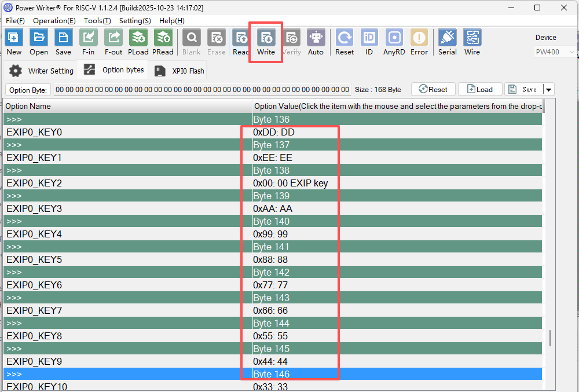Click the Option Byte hex input field
Image resolution: width=579 pixels, height=392 pixels.
(202, 90)
